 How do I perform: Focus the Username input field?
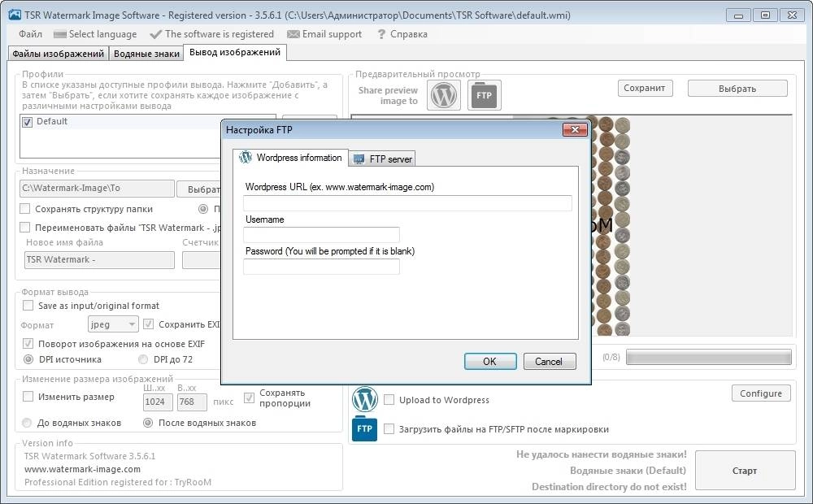(x=321, y=234)
